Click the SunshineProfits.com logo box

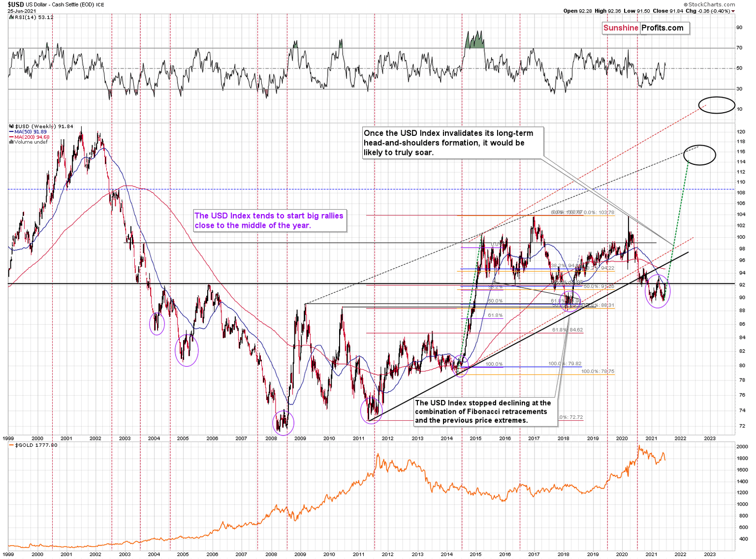coord(646,28)
